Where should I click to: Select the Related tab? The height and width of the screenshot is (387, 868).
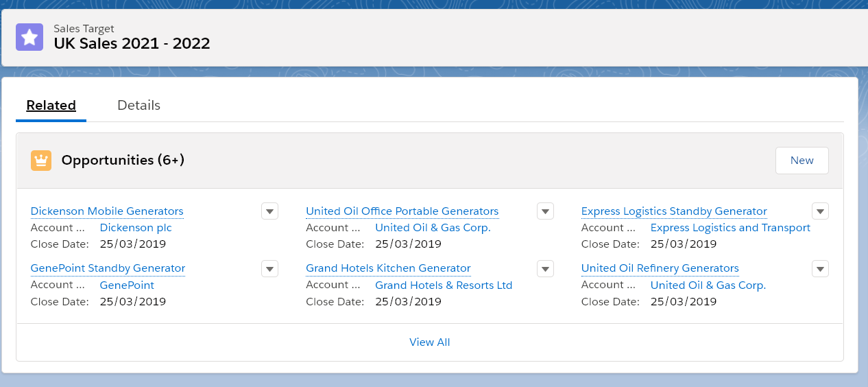(51, 106)
